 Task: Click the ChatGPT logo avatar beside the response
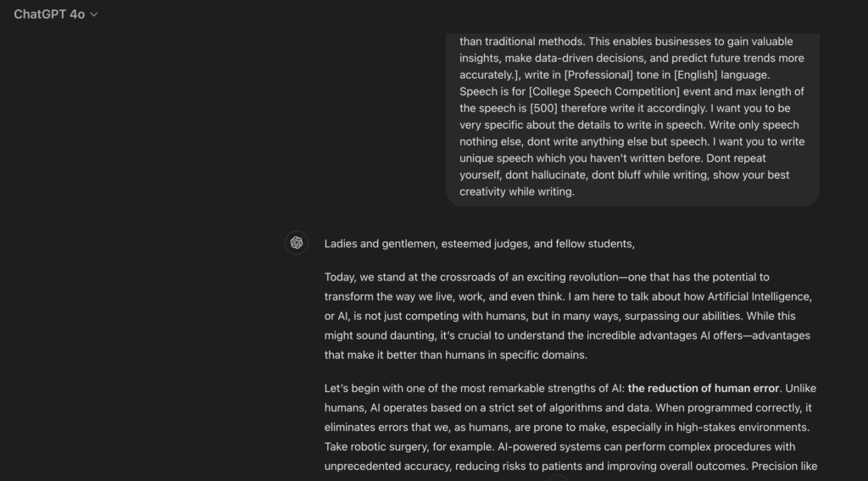(297, 243)
